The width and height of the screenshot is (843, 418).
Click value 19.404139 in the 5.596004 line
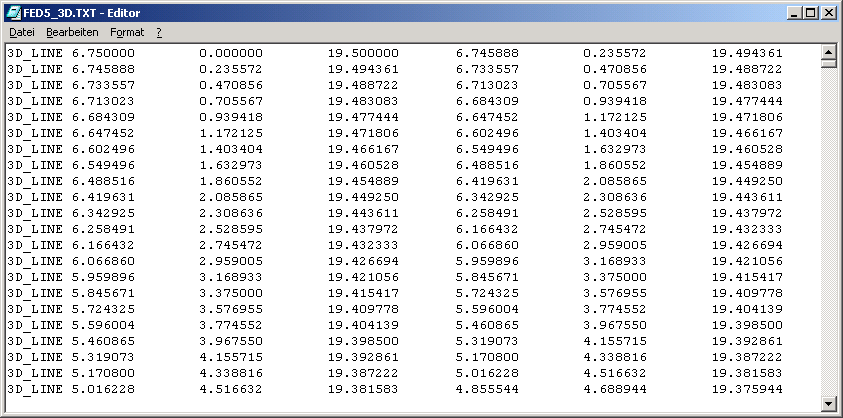coord(363,325)
